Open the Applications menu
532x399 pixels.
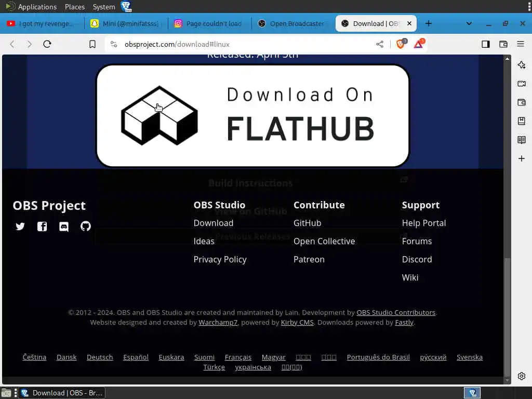click(x=37, y=7)
